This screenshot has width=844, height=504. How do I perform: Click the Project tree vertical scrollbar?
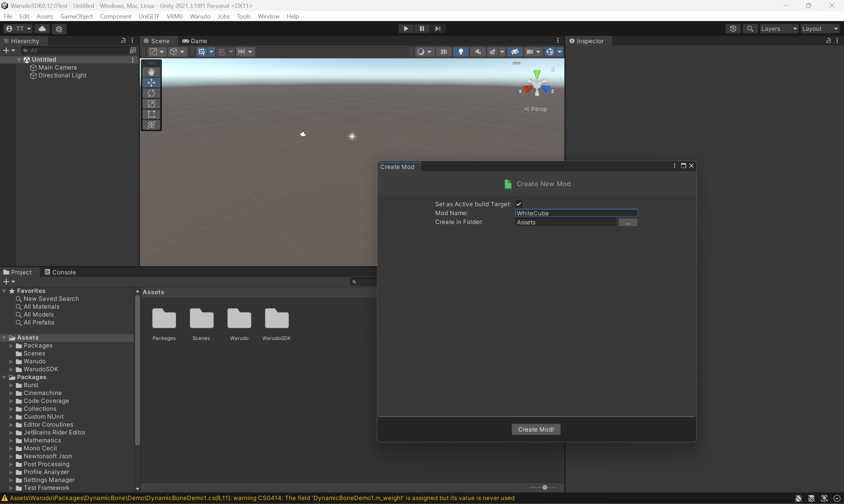click(x=137, y=370)
